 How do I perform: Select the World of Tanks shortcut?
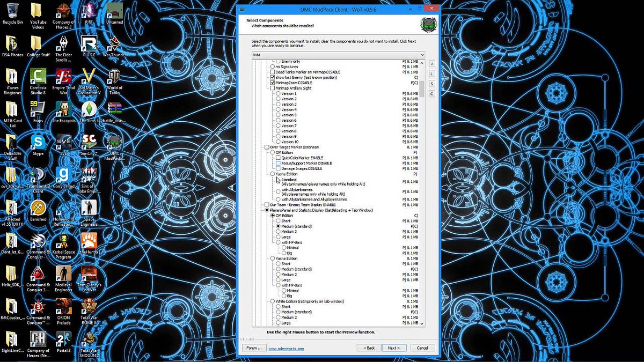pos(114,82)
